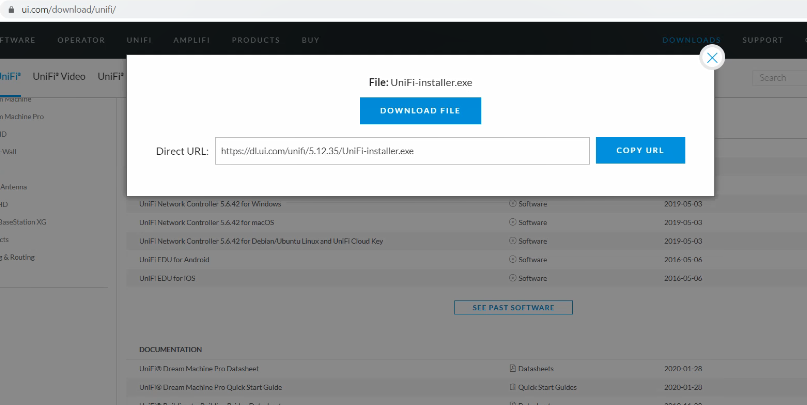Select '& Routing' sidebar entry

pyautogui.click(x=17, y=257)
